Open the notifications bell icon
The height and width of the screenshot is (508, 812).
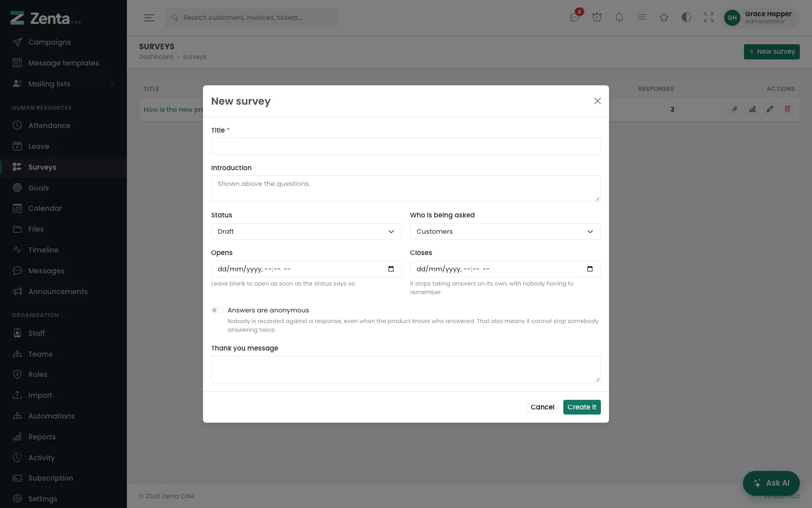pyautogui.click(x=619, y=17)
